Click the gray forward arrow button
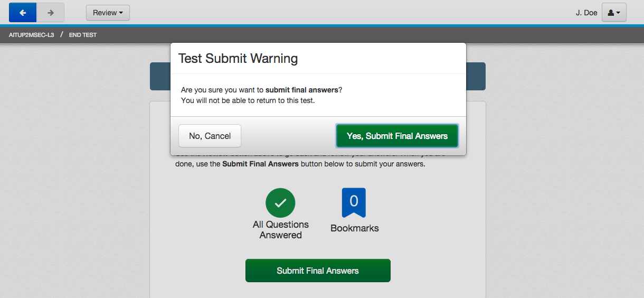Image resolution: width=644 pixels, height=298 pixels. [x=51, y=13]
